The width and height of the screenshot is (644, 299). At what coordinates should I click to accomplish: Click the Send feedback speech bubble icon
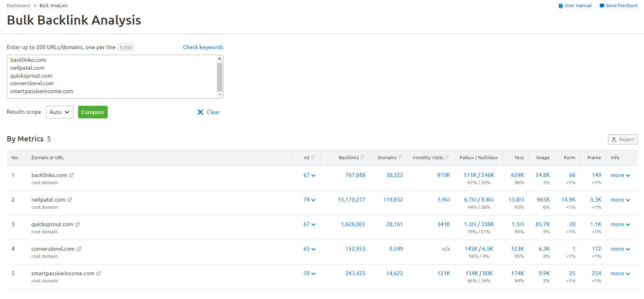tap(602, 6)
